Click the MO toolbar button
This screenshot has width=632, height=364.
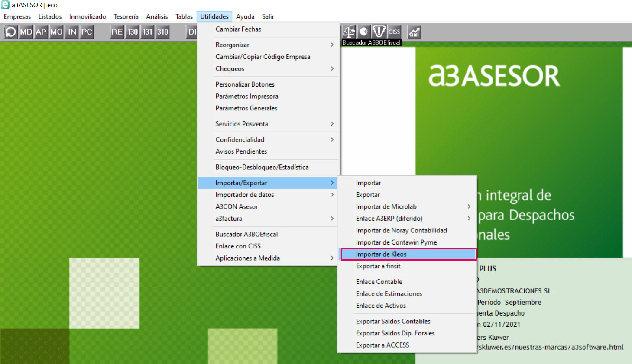pyautogui.click(x=56, y=32)
